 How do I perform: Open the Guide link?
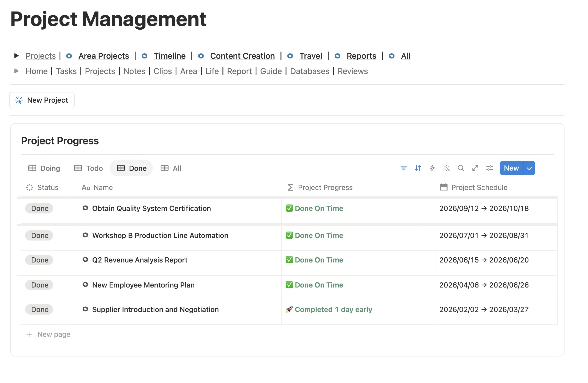pyautogui.click(x=271, y=71)
